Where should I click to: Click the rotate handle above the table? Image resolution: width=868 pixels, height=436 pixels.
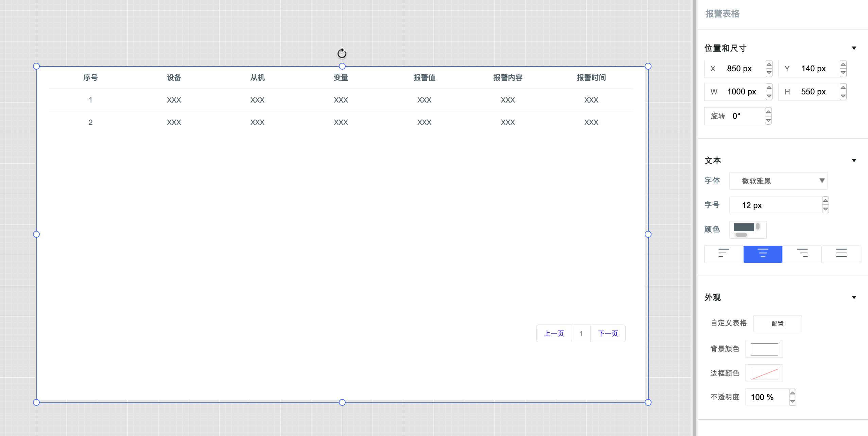point(342,53)
